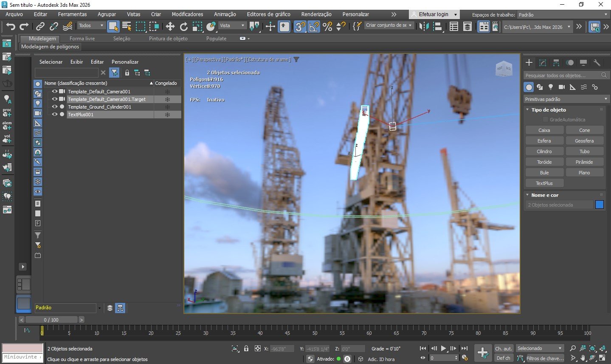Switch to the Pintura de objeto tab
Viewport: 611px width, 364px height.
point(168,39)
